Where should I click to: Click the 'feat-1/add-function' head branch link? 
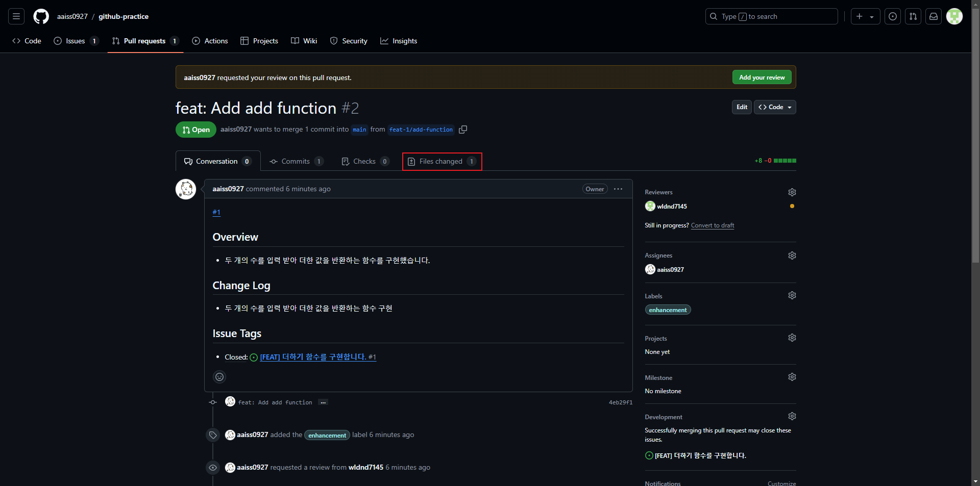[x=421, y=130]
